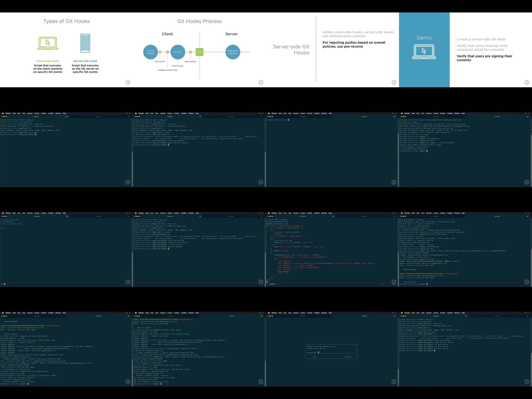This screenshot has height=399, width=532.
Task: Open Session menu in the passphrase dialog thumbnail
Action: [296, 313]
